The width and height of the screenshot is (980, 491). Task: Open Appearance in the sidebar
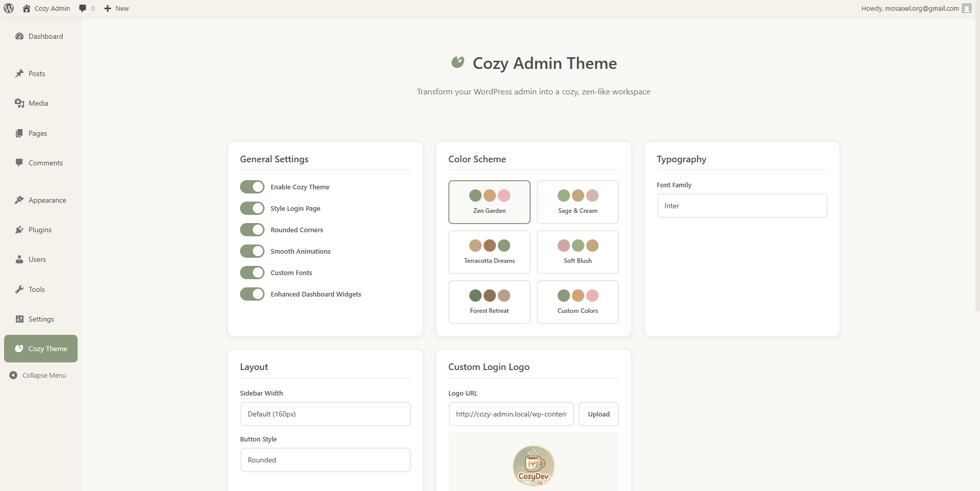(41, 200)
